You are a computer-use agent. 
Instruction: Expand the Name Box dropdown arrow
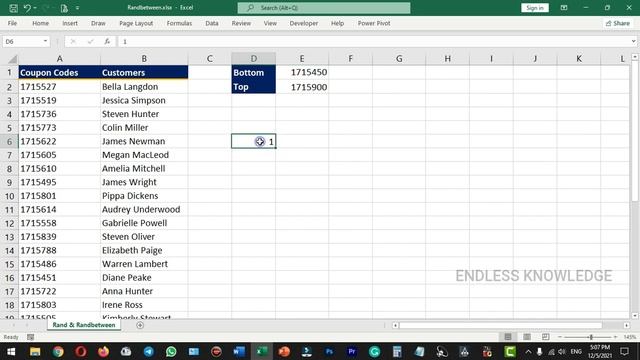click(45, 41)
